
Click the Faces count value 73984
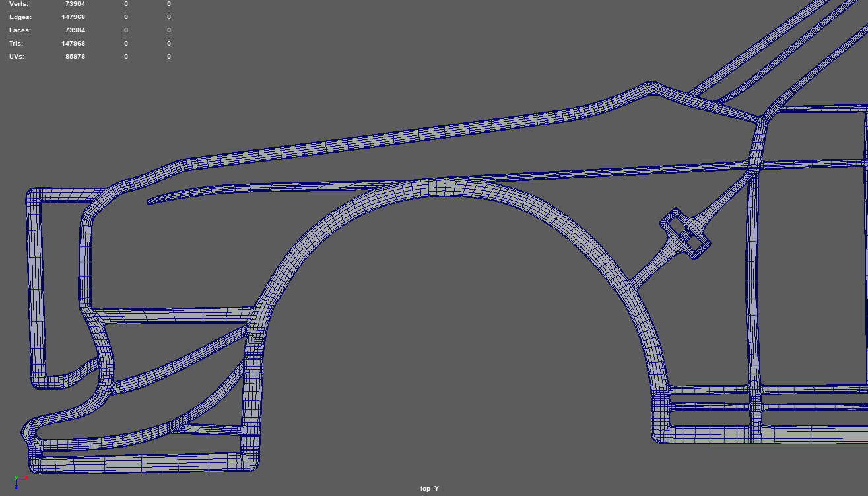tap(75, 30)
